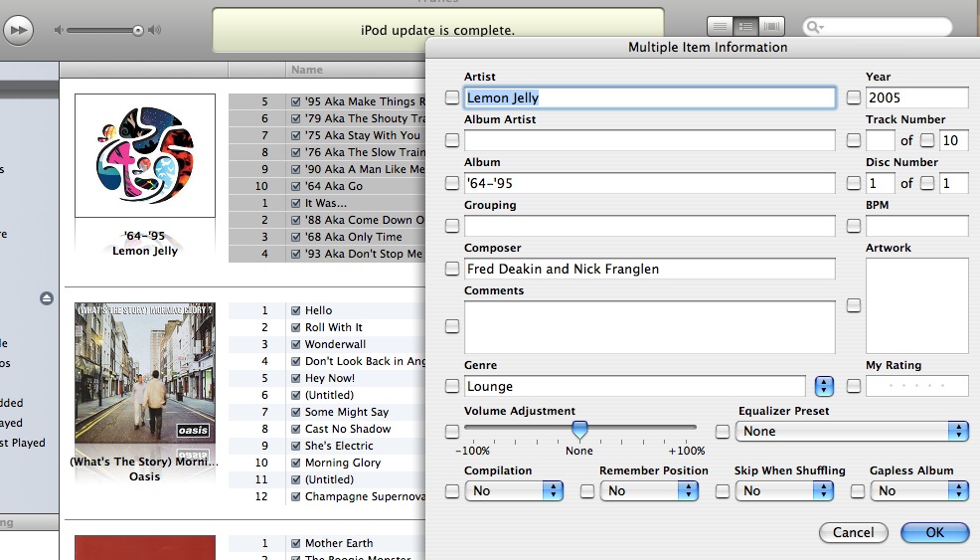The width and height of the screenshot is (980, 560).
Task: Uncheck the track Hello
Action: click(x=295, y=310)
